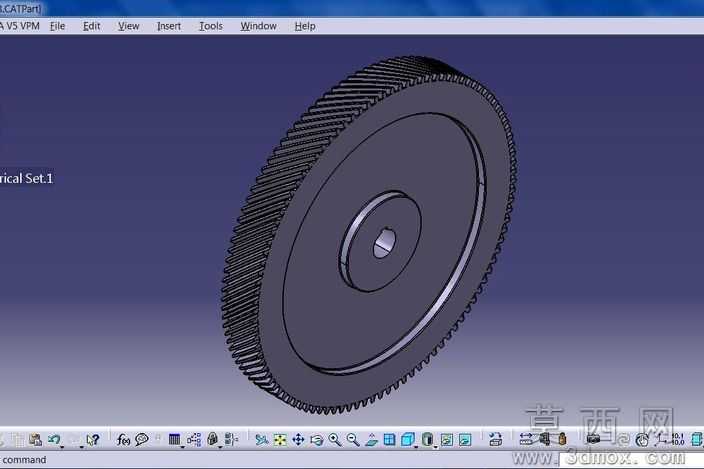
Task: Click the Capture camera icon
Action: tap(593, 439)
